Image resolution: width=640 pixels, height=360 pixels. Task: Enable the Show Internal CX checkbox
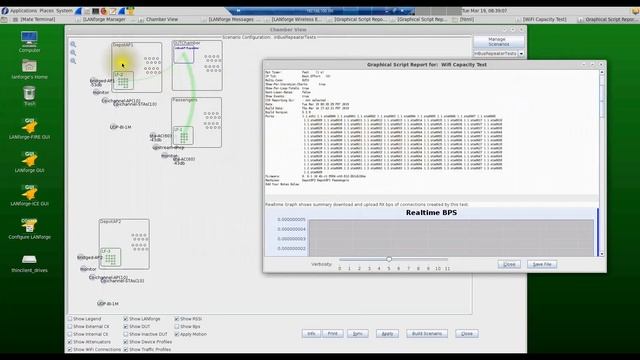(x=70, y=334)
